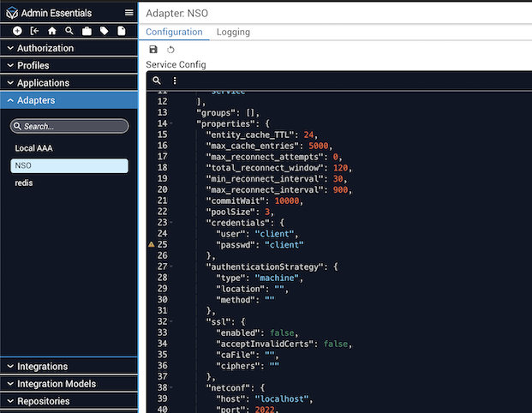The image size is (532, 413).
Task: Click the document icon in sidebar toolbar
Action: tap(122, 31)
